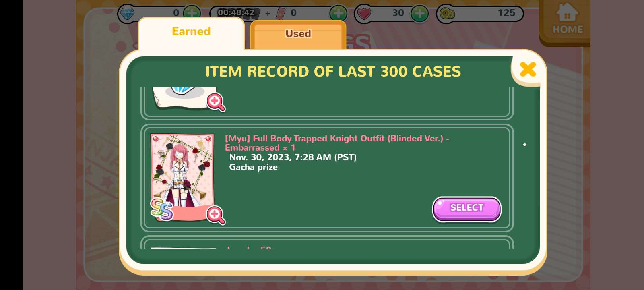Click the Myu Full Body outfit title

coord(337,143)
